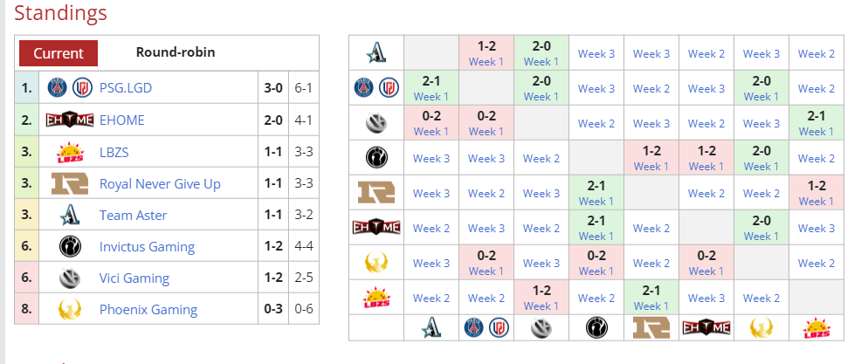868x364 pixels.
Task: Click the EHOME logo in crosstable bottom row
Action: (x=706, y=328)
